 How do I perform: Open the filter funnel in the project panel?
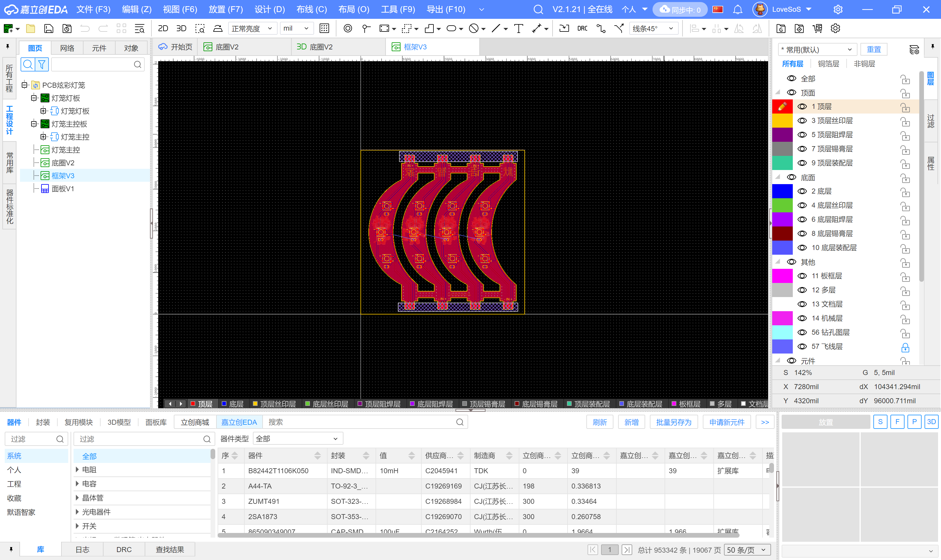[x=42, y=64]
